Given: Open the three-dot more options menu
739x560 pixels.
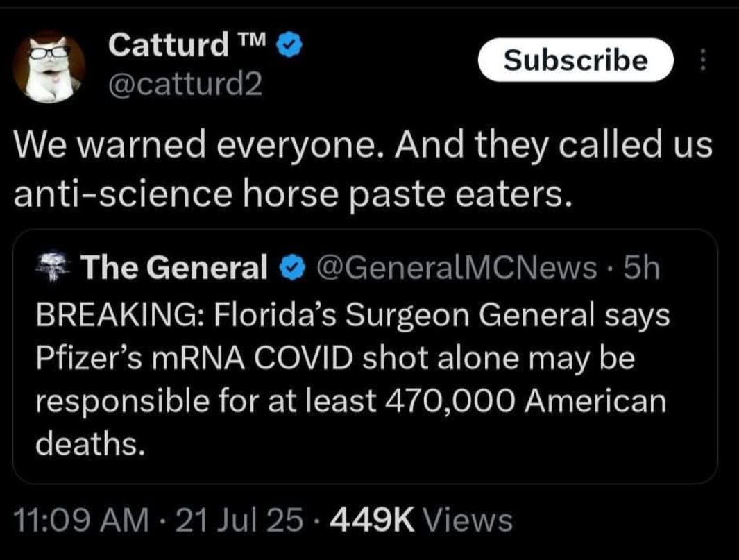Looking at the screenshot, I should point(702,60).
